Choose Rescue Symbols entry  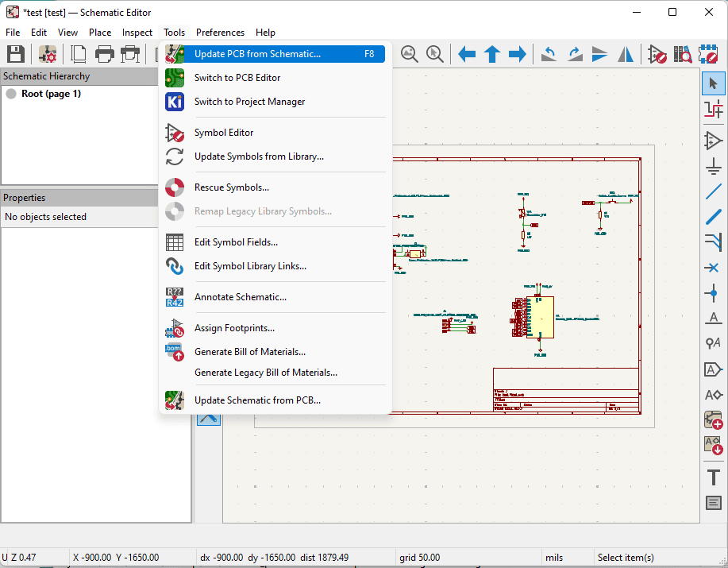click(x=275, y=187)
